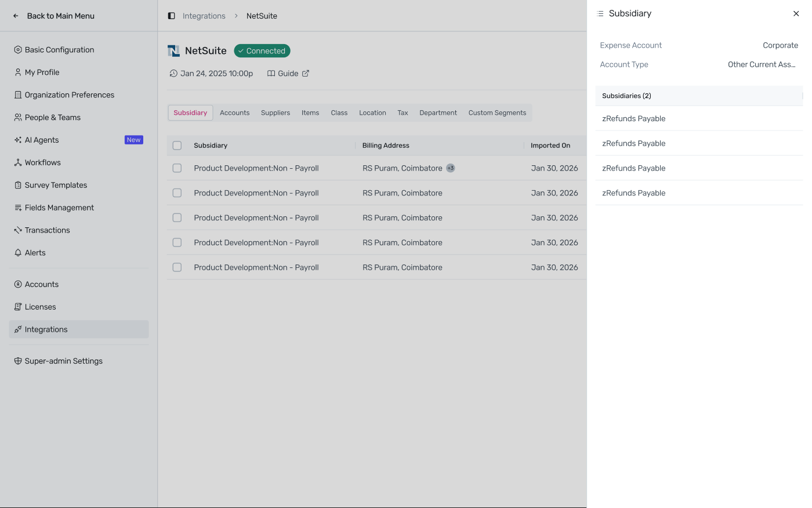This screenshot has width=812, height=508.
Task: Open the Items tab
Action: (x=310, y=113)
